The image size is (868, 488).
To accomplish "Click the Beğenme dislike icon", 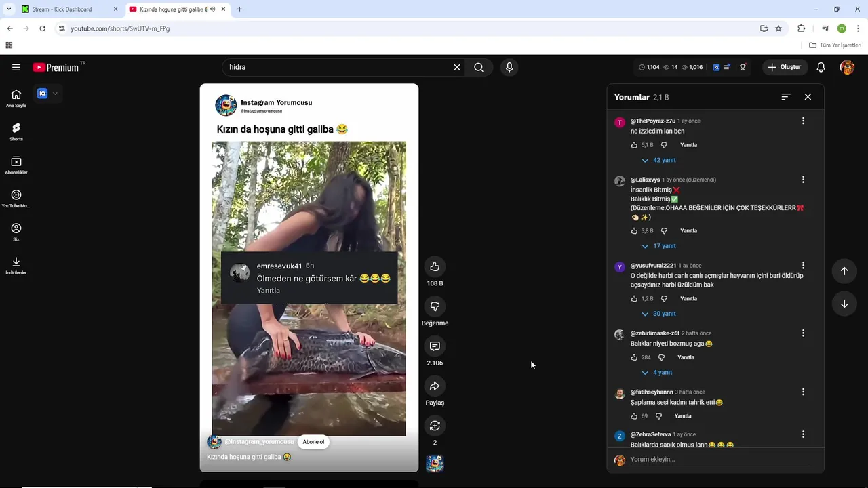I will click(435, 306).
